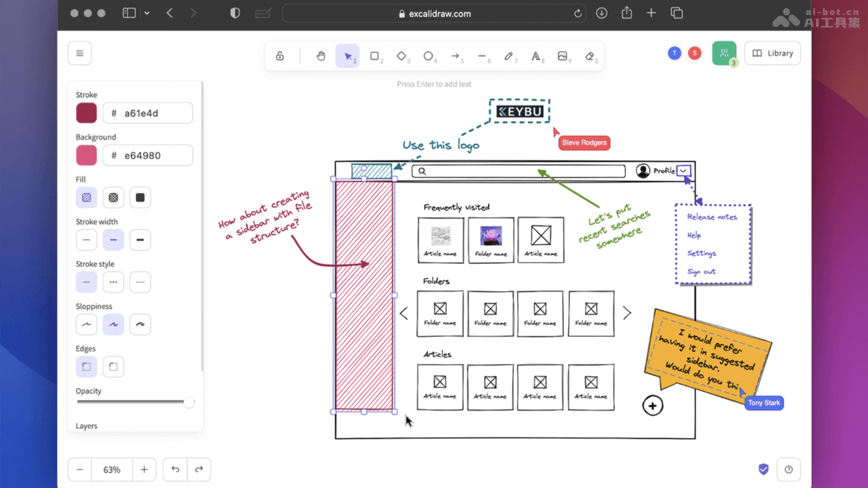868x488 pixels.
Task: Click the background hex value input field
Action: click(148, 155)
